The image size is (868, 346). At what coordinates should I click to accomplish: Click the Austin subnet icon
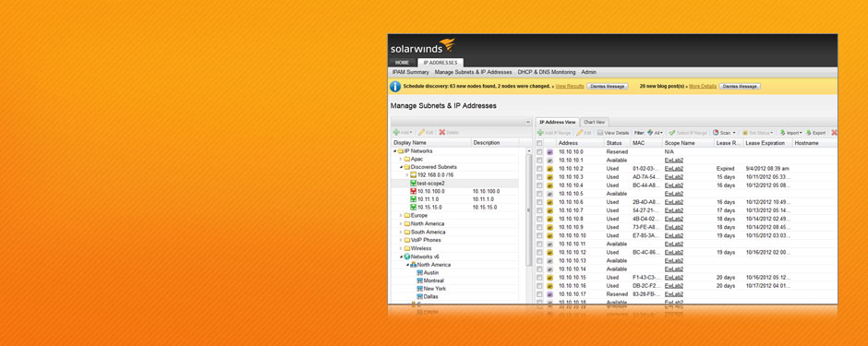419,272
